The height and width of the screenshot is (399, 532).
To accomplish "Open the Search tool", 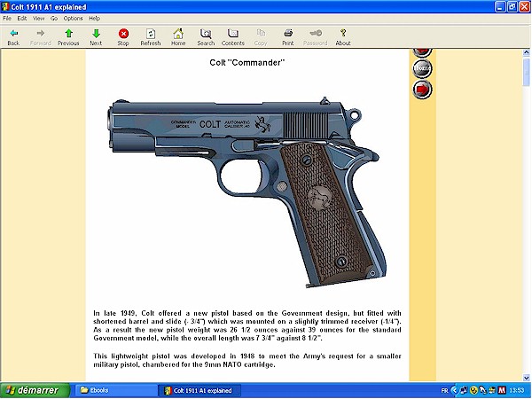I will click(x=206, y=37).
